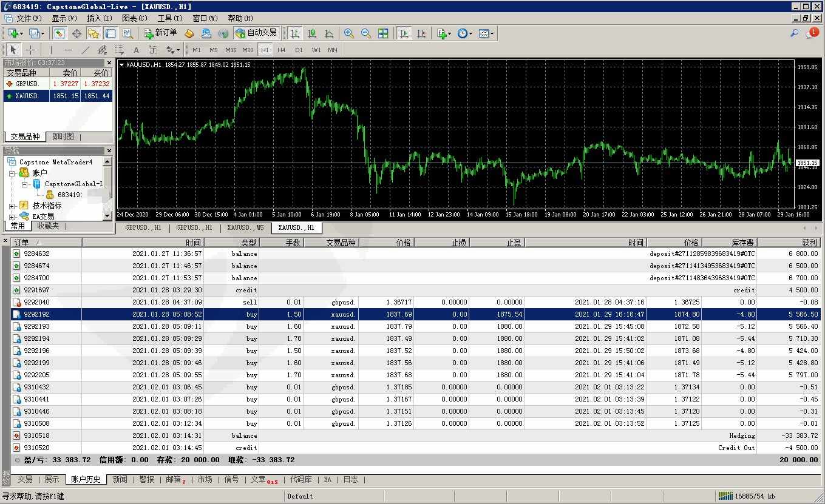Viewport: 825px width, 504px height.
Task: Sort history by 获利 column header
Action: (x=789, y=243)
